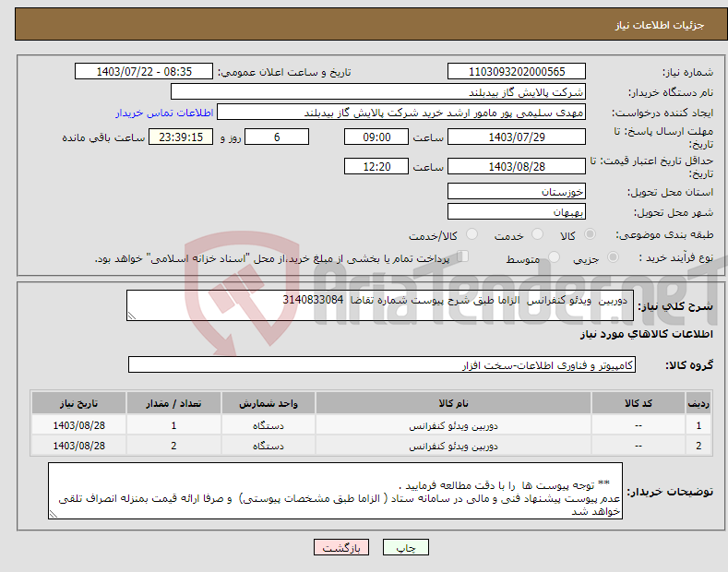This screenshot has width=728, height=572.
Task: Click the جزئیات اطلاعات نیاز page title
Action: pos(660,25)
